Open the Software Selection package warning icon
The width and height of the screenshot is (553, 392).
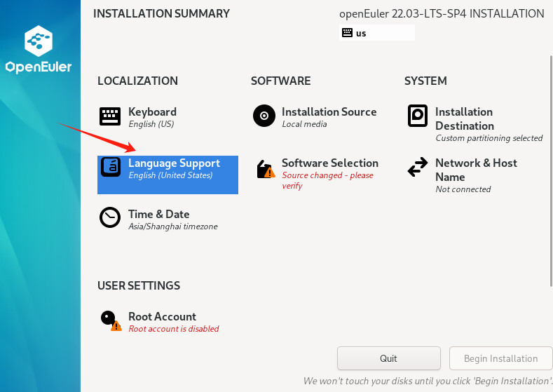click(x=266, y=169)
